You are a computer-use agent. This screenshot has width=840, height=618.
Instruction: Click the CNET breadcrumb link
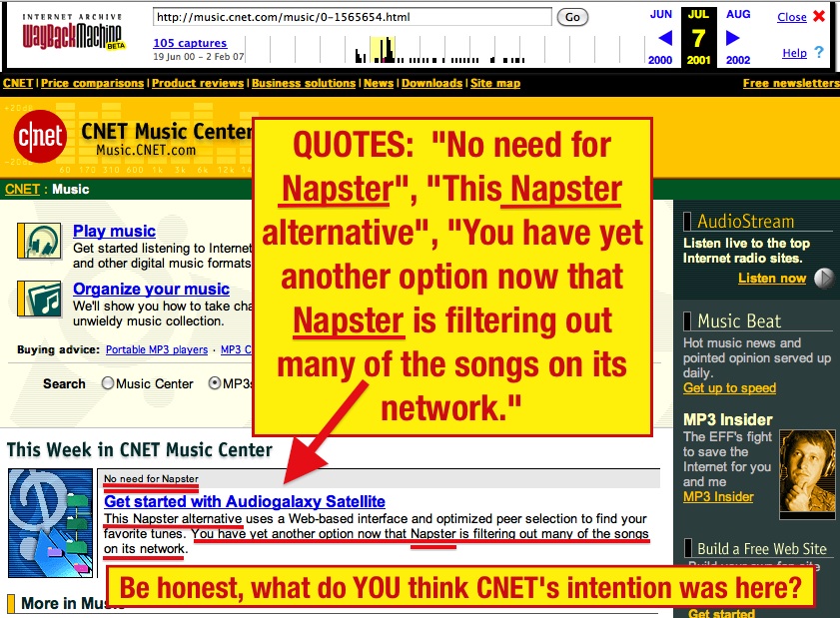click(x=22, y=189)
